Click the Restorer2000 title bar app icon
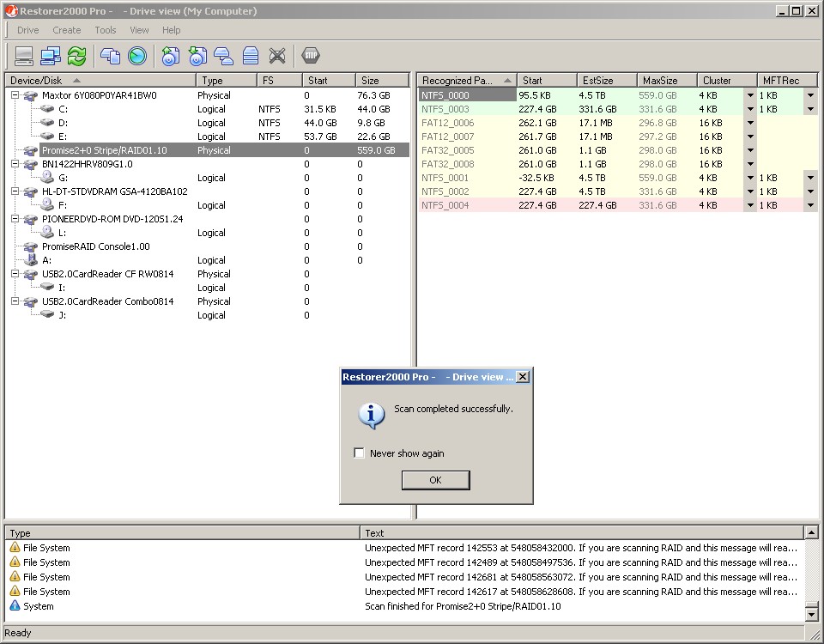Viewport: 824px width, 644px height. [x=11, y=10]
